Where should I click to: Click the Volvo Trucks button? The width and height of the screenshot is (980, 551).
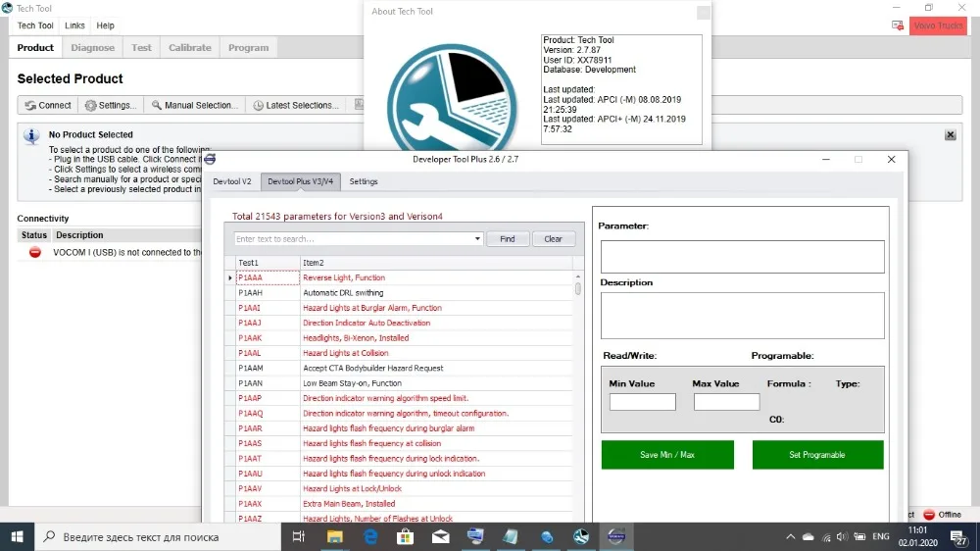pos(938,25)
